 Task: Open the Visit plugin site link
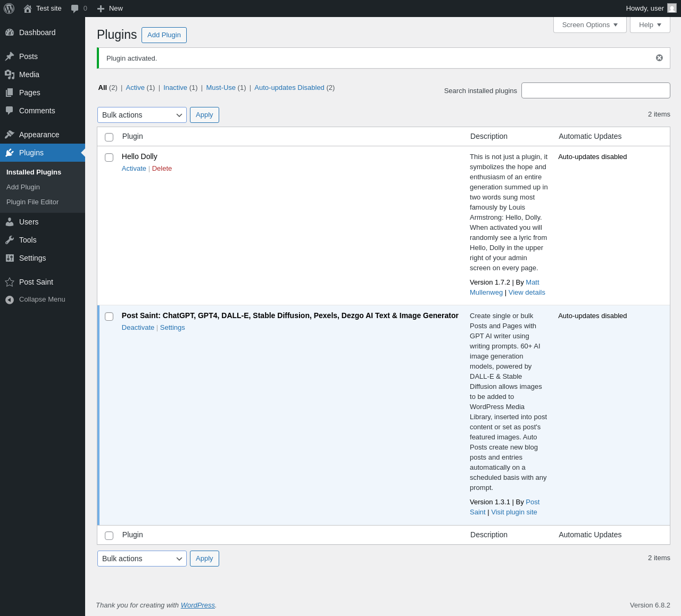tap(514, 512)
